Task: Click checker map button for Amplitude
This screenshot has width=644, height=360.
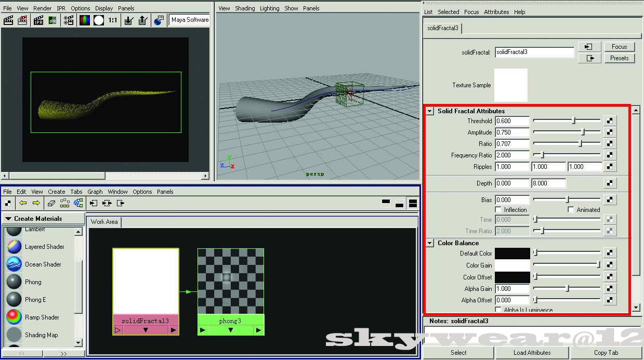Action: coord(610,132)
